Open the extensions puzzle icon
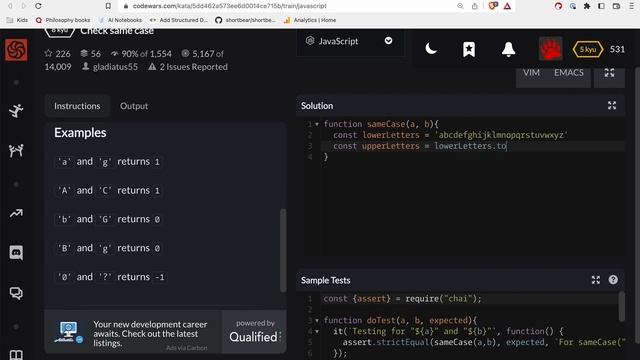640x360 pixels. (587, 6)
